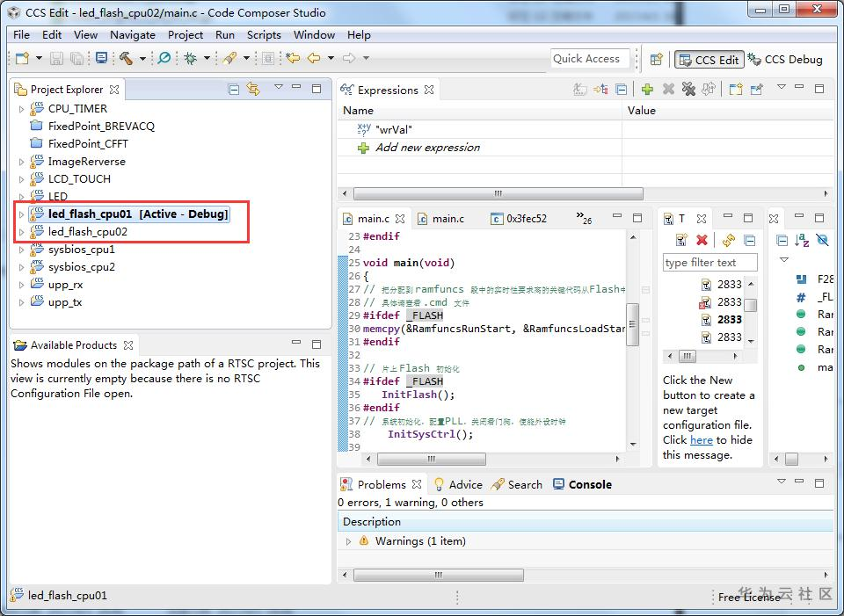
Task: Click the Build hammer toolbar icon
Action: pos(127,58)
